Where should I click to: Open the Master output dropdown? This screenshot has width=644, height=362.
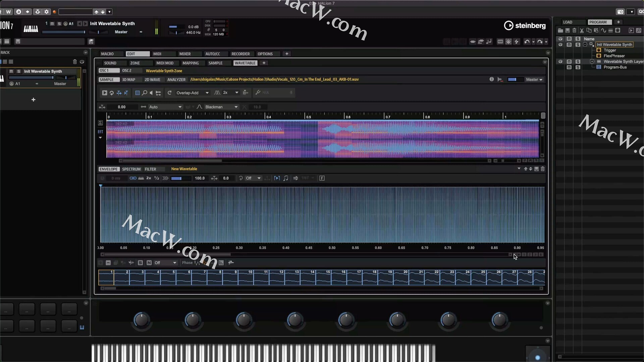(x=534, y=79)
